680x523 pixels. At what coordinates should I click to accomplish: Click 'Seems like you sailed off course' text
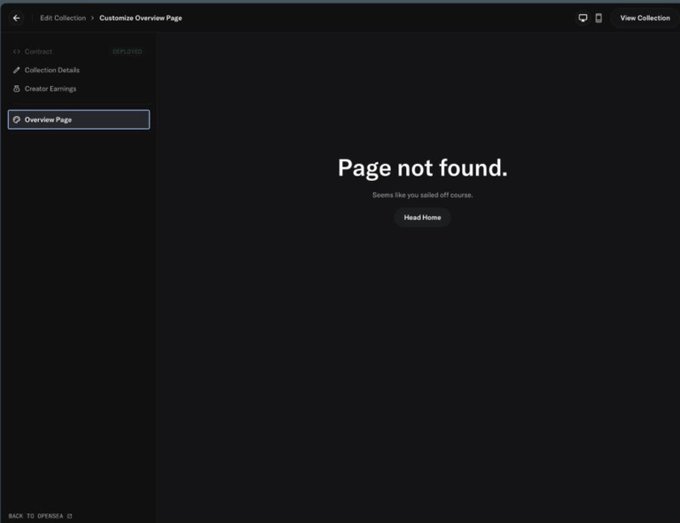coord(422,195)
